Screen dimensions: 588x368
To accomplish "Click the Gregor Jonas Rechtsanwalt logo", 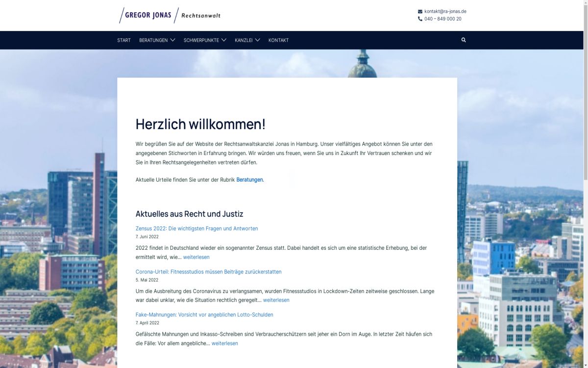I will pos(170,15).
